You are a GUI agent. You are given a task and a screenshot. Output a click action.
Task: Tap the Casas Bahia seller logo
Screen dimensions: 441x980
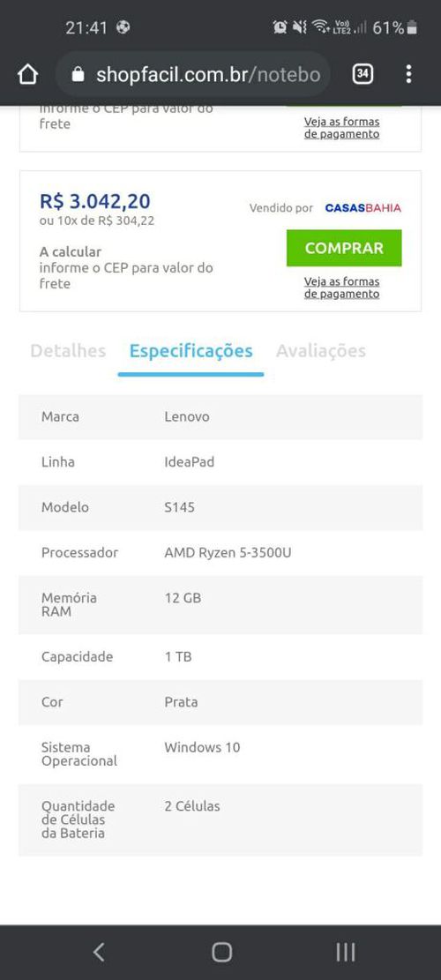tap(363, 208)
